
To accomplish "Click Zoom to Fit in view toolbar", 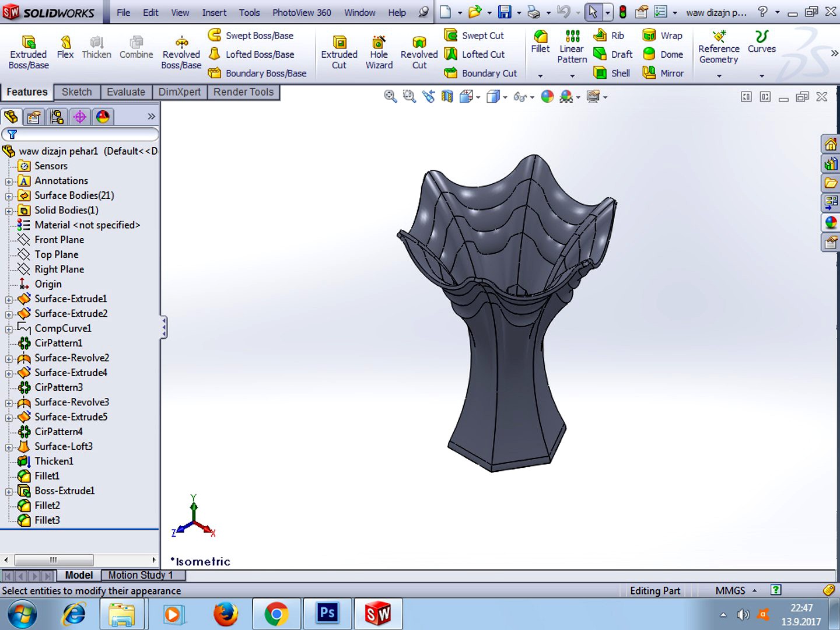I will (x=390, y=96).
